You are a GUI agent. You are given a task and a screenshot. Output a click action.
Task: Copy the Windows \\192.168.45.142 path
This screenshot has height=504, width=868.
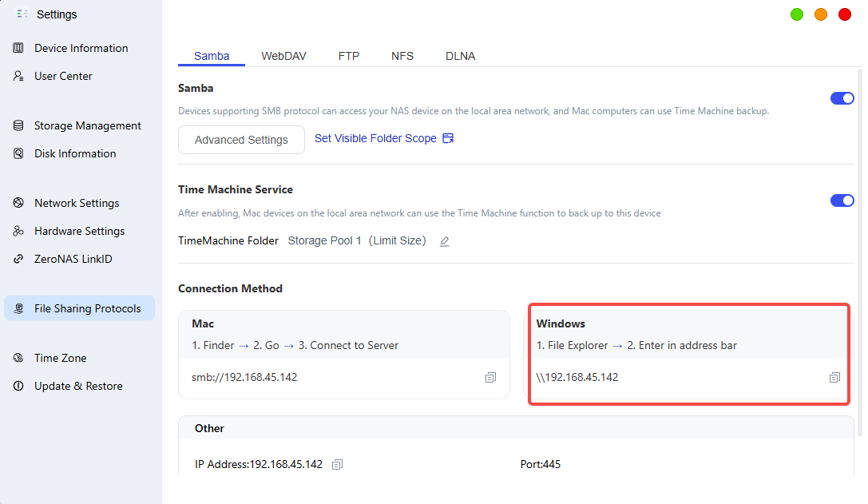[834, 378]
